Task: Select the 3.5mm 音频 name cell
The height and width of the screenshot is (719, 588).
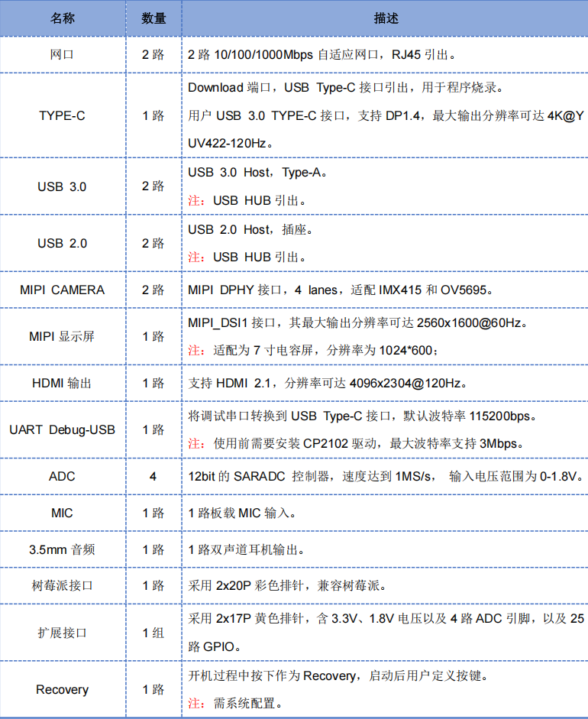Action: coord(63,549)
